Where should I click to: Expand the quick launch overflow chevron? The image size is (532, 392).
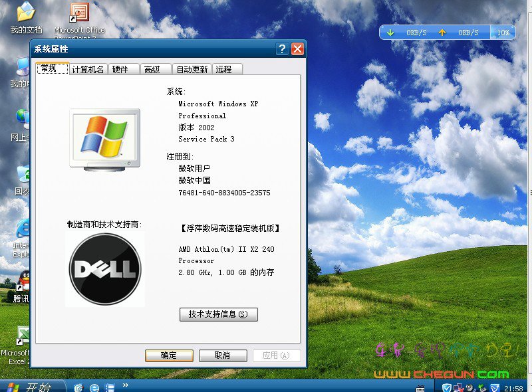tap(126, 385)
